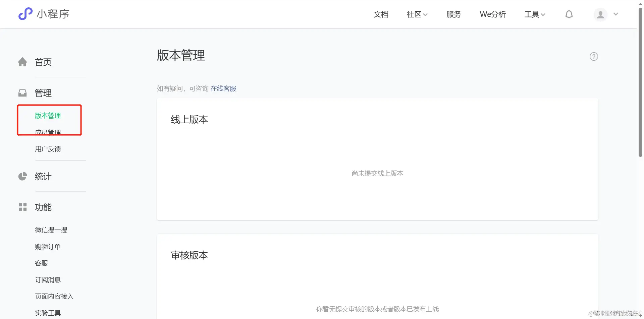Open the 文档 menu item

click(x=381, y=14)
